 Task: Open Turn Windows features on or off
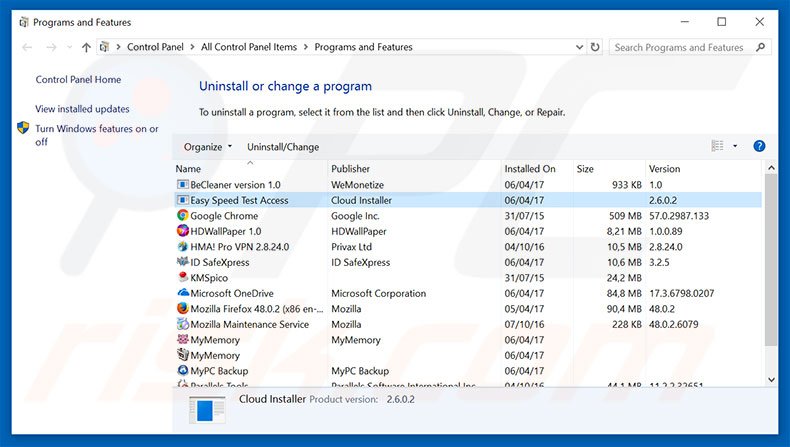96,135
